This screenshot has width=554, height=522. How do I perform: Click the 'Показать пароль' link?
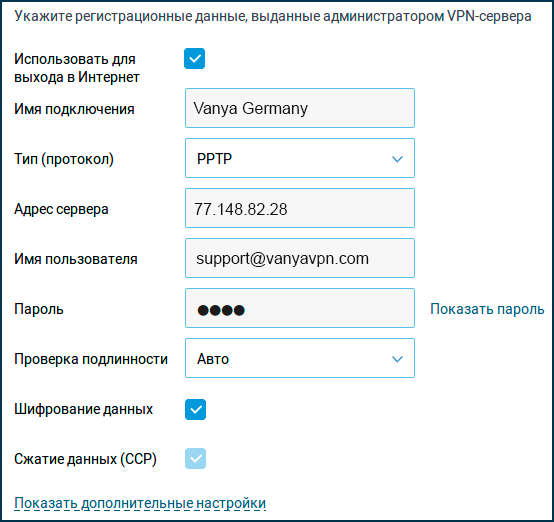click(x=487, y=309)
